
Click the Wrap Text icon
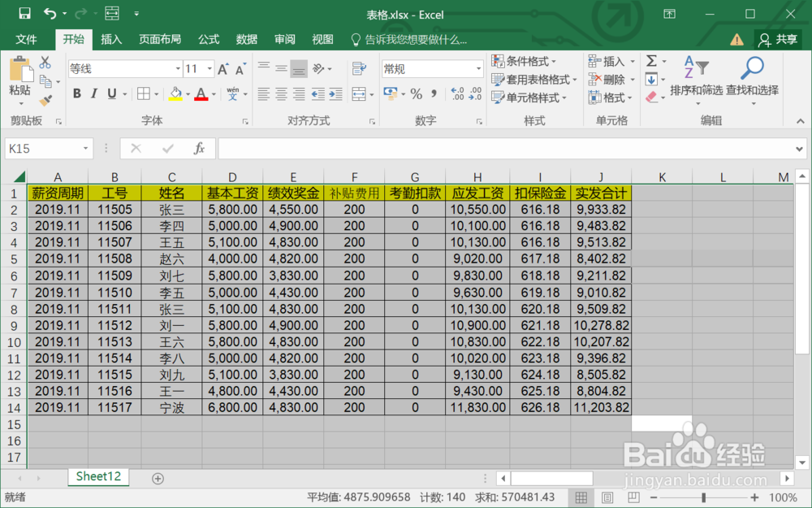click(359, 68)
